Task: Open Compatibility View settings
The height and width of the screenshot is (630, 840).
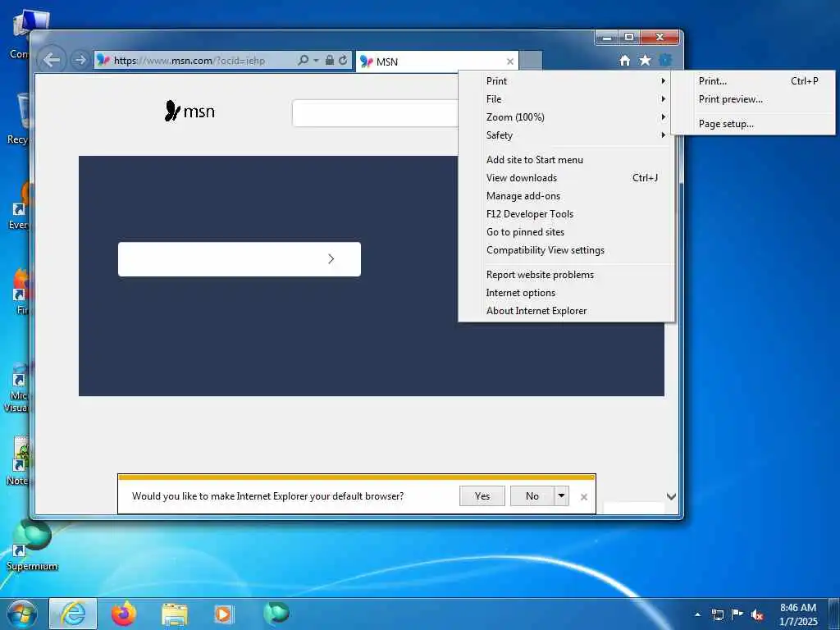Action: tap(567, 250)
